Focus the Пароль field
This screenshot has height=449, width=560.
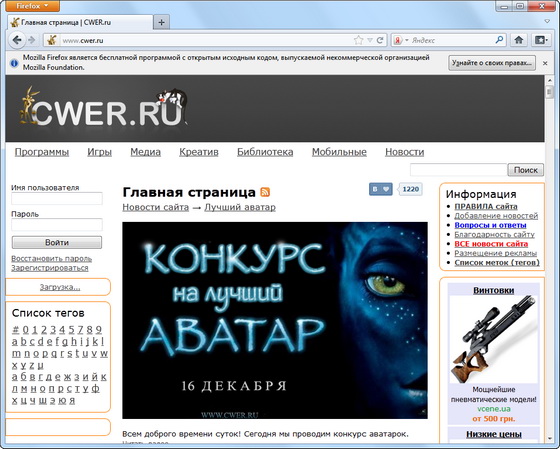click(x=57, y=225)
